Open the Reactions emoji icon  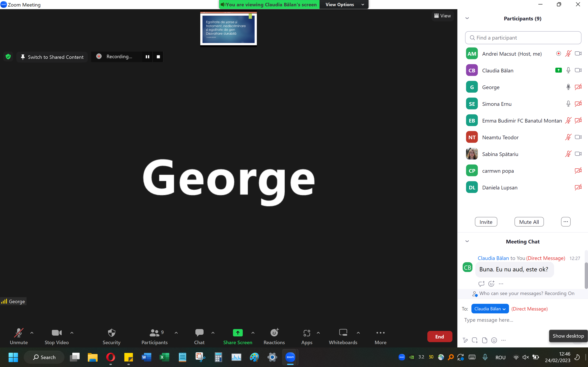pyautogui.click(x=274, y=333)
